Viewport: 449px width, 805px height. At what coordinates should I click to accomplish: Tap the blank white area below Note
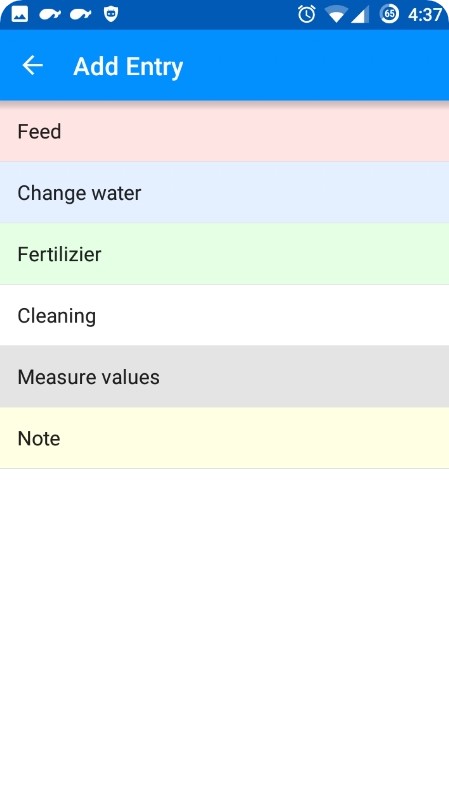tap(224, 637)
